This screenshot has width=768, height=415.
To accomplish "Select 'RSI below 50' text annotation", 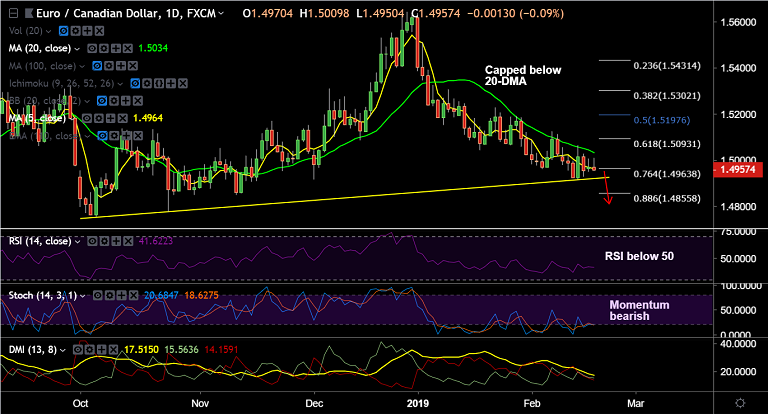I will tap(639, 256).
